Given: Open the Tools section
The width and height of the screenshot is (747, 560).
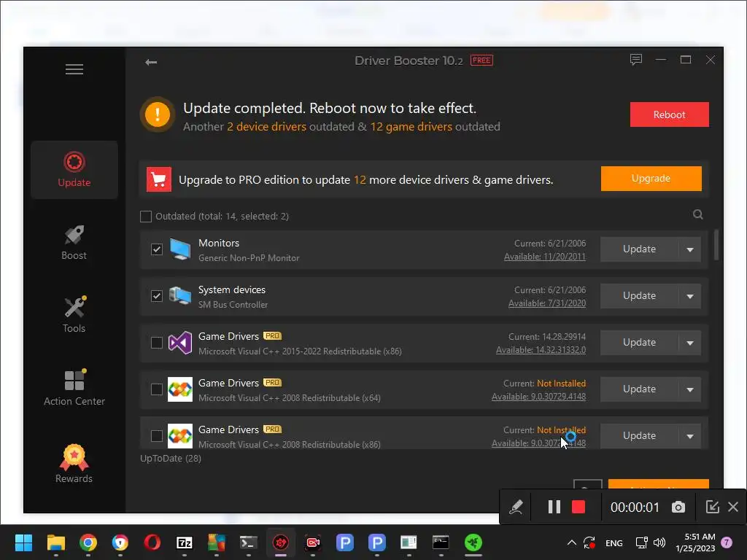Looking at the screenshot, I should (x=74, y=315).
